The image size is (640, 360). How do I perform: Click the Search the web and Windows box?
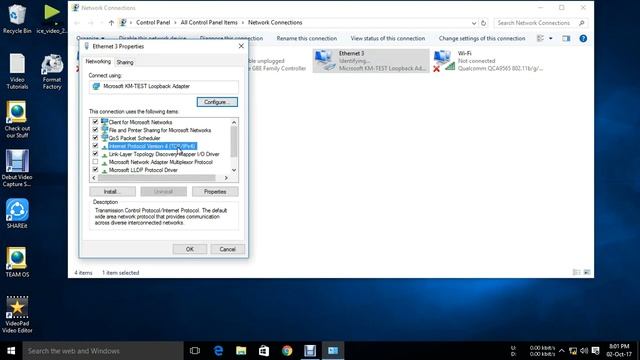[x=102, y=351]
